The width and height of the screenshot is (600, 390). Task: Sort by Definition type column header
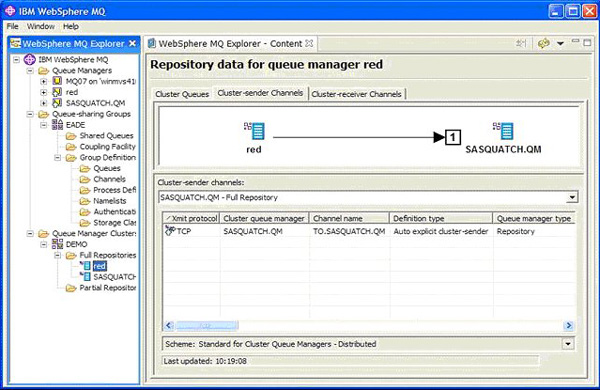point(441,219)
